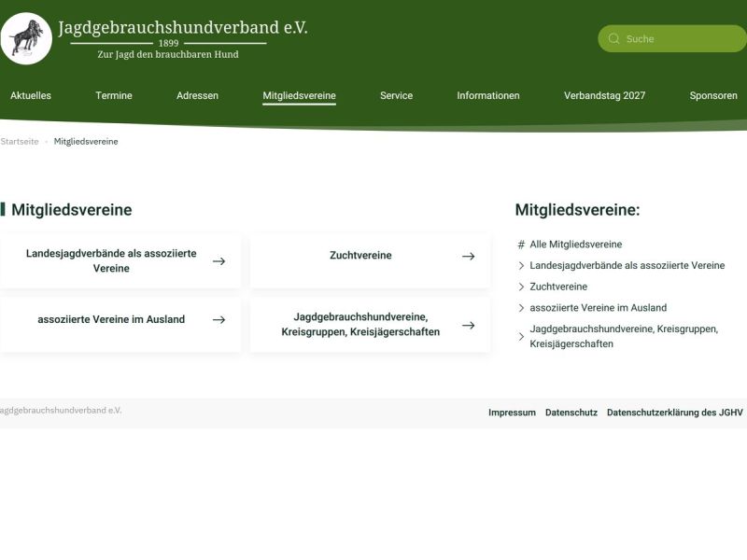This screenshot has height=560, width=747.
Task: Click hash icon beside Alle Mitgliedsvereine
Action: 521,245
